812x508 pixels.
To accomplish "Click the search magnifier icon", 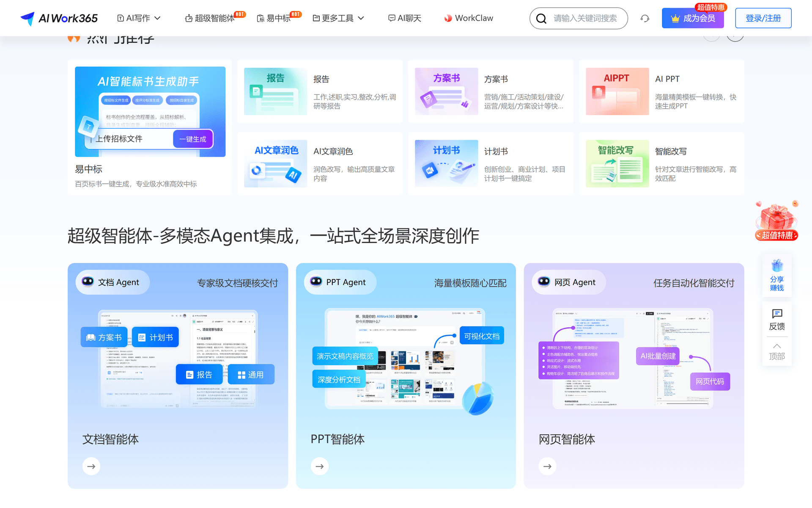I will click(x=541, y=18).
